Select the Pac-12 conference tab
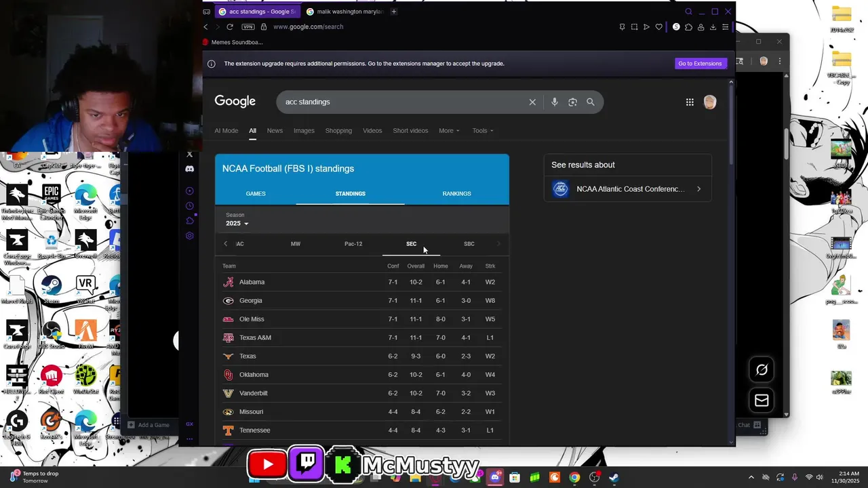The image size is (868, 488). pos(353,244)
